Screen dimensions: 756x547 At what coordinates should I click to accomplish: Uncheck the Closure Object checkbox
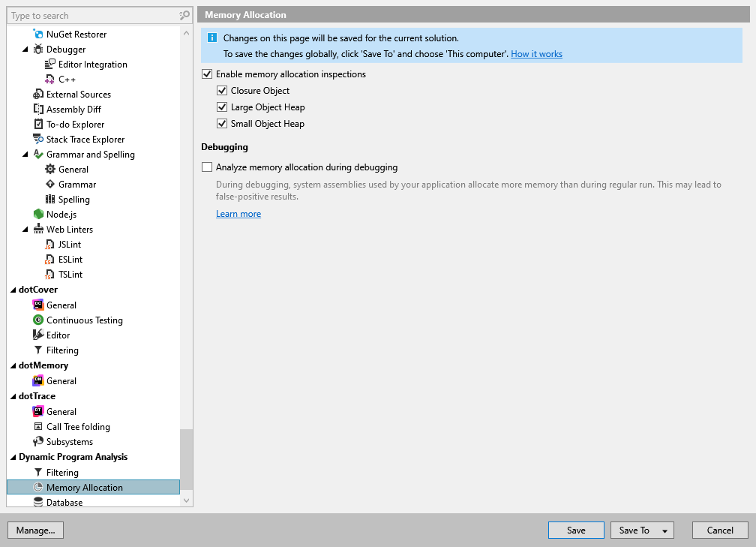click(222, 91)
